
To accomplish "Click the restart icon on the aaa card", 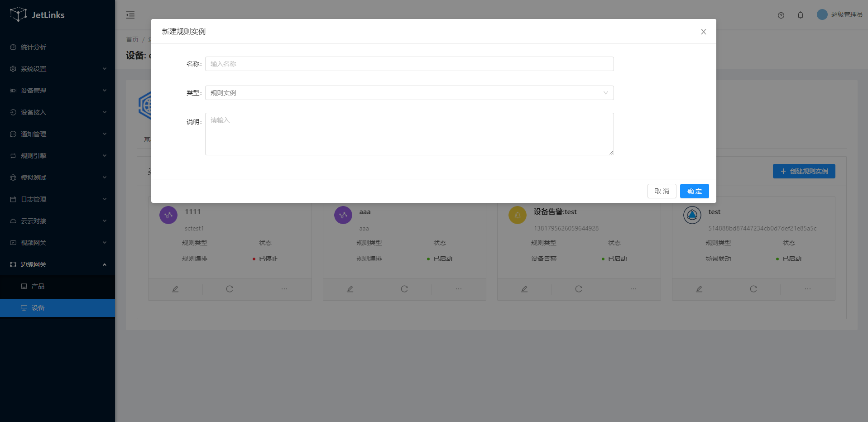I will coord(404,289).
